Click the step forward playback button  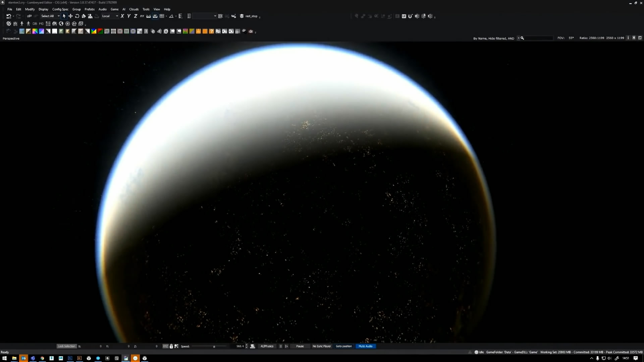(x=286, y=346)
